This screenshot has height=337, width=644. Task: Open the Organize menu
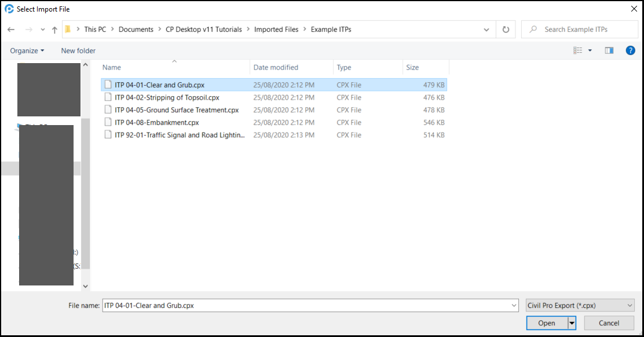tap(27, 51)
